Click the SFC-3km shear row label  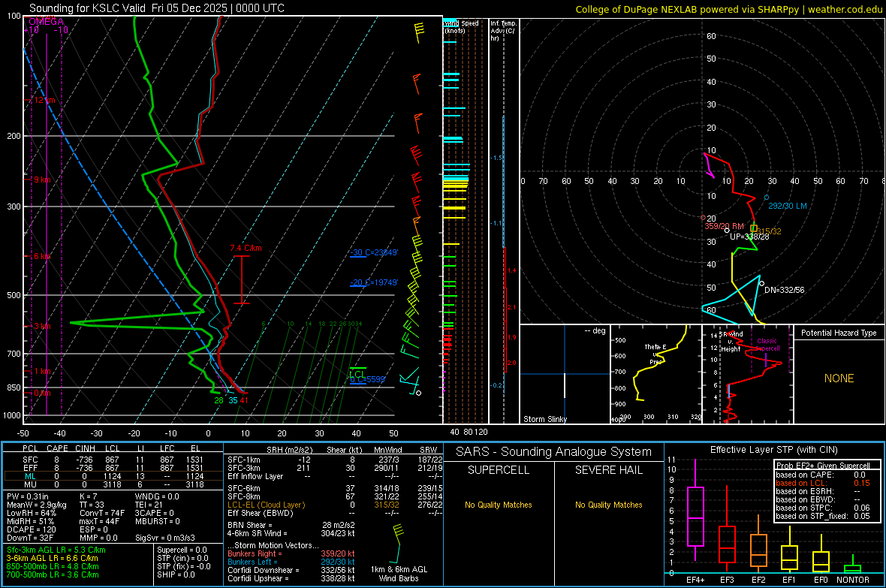(244, 468)
